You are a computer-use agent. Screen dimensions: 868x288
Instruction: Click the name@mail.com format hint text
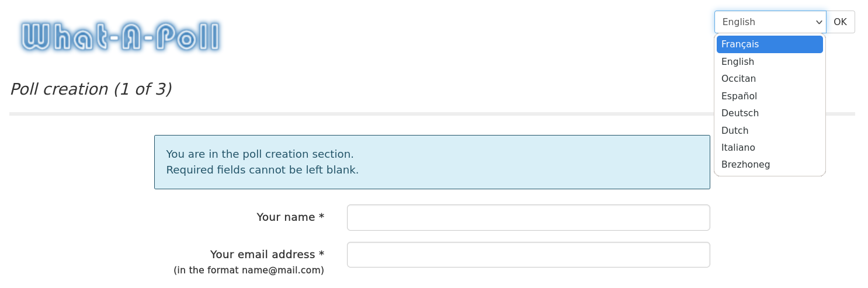(249, 270)
